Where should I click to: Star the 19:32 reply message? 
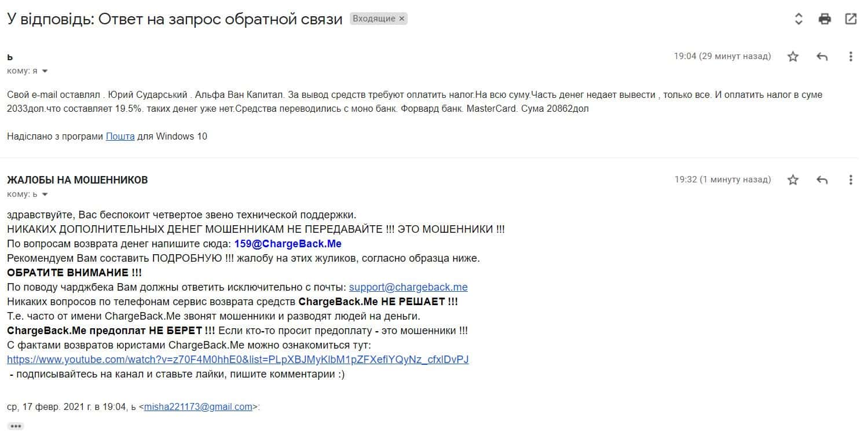(793, 180)
